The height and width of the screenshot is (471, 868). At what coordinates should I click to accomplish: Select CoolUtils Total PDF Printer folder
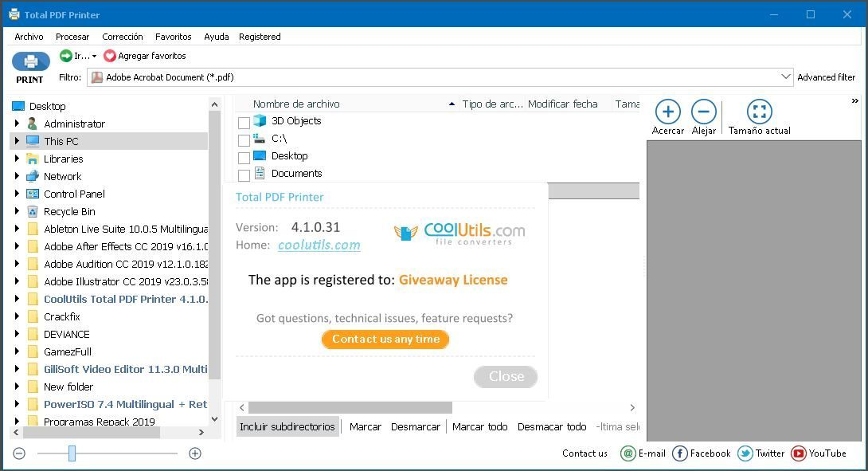click(126, 299)
